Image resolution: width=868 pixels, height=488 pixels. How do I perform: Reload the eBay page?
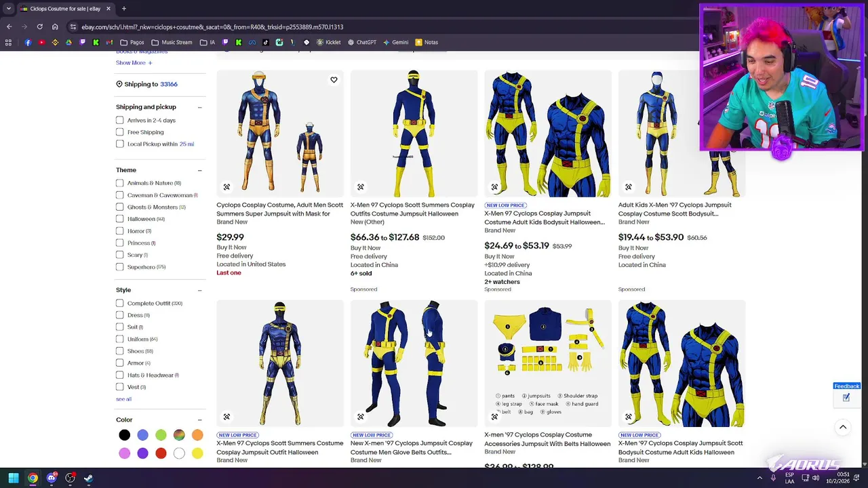tap(39, 26)
